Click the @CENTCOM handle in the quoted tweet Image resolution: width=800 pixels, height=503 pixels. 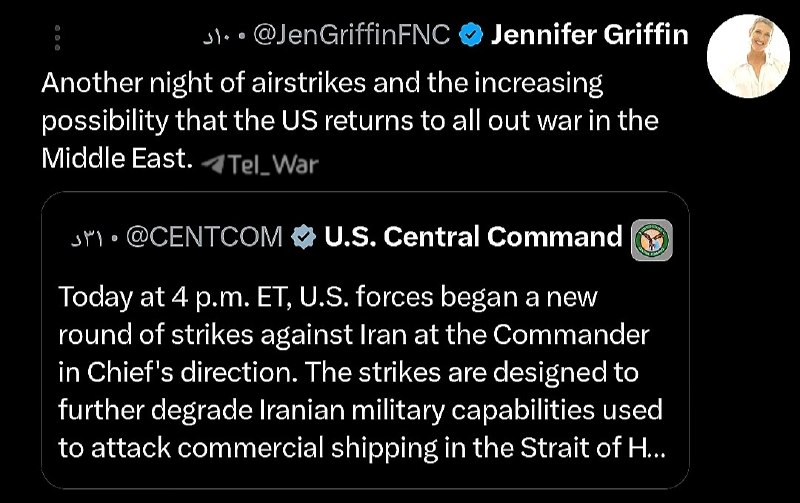204,237
